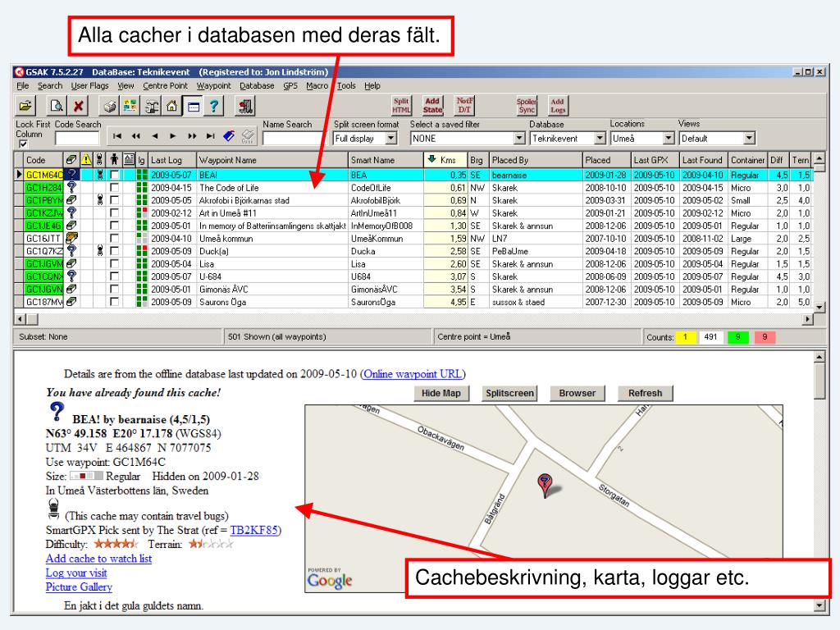This screenshot has height=630, width=840.
Task: Click the red Counts box showing 9
Action: pyautogui.click(x=765, y=337)
